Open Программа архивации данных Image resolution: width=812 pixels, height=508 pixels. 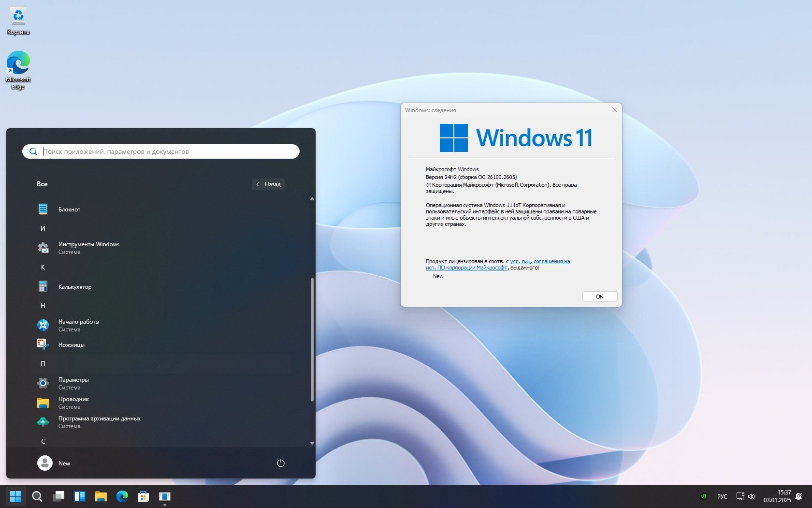(x=99, y=421)
